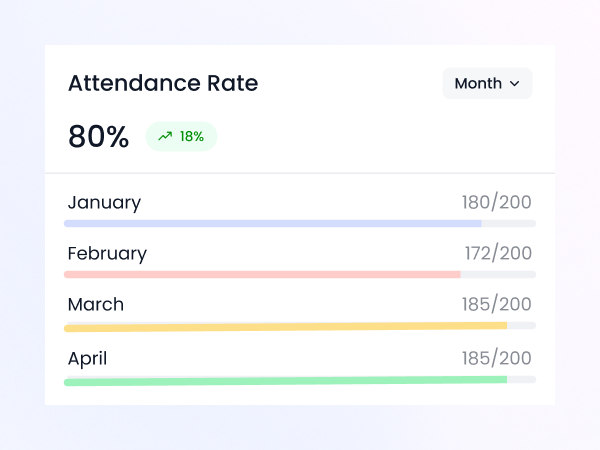Screen dimensions: 600x450
Task: Click the yellow March progress bar
Action: (285, 326)
